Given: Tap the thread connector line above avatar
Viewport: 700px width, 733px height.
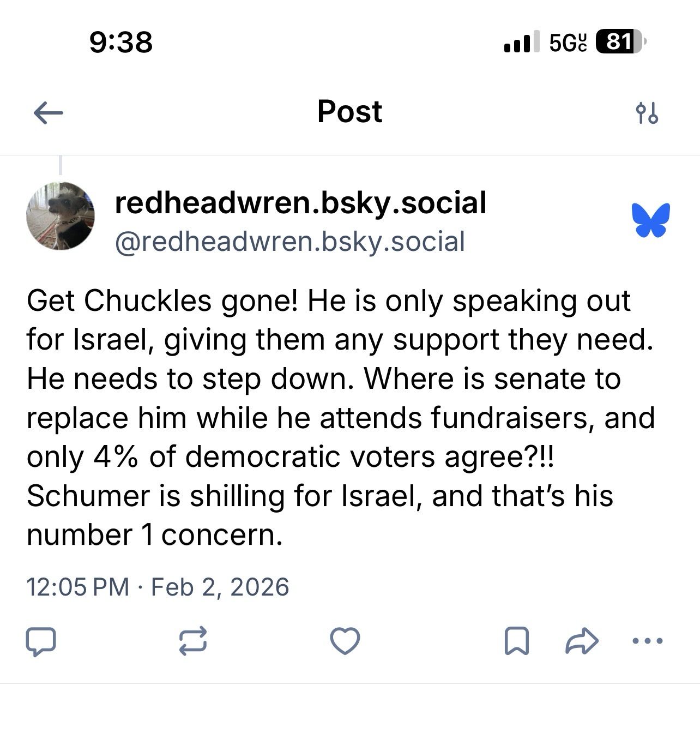Looking at the screenshot, I should click(x=61, y=165).
